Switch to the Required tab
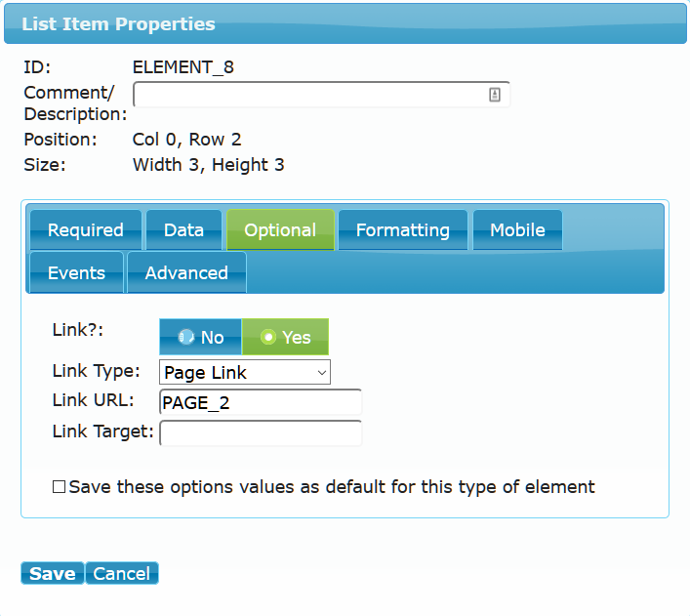Screen dimensions: 690x616 click(86, 229)
